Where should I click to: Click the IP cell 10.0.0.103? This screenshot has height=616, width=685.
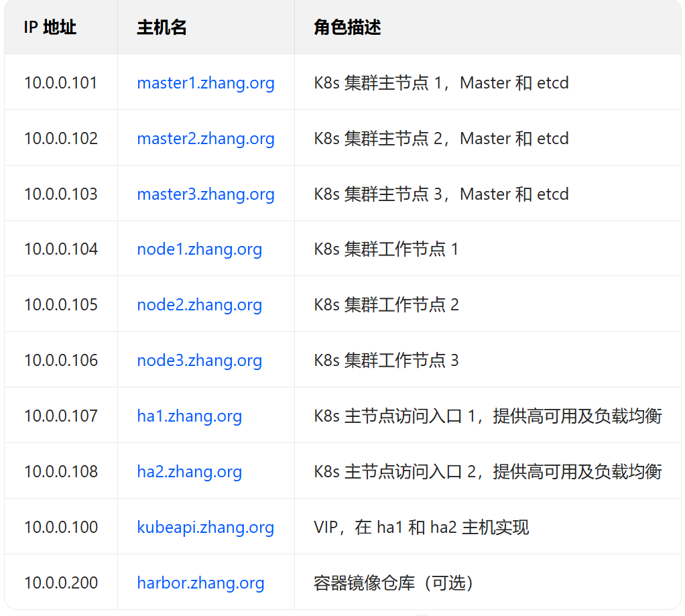point(61,194)
